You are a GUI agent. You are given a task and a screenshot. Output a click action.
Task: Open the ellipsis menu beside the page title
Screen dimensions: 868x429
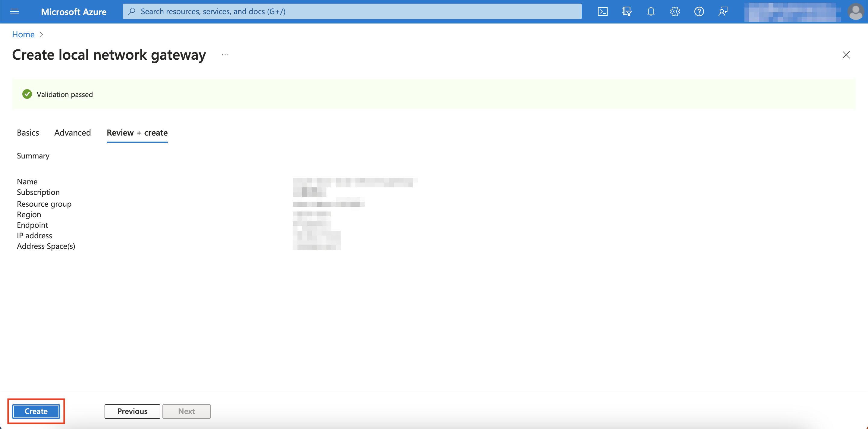pyautogui.click(x=225, y=55)
